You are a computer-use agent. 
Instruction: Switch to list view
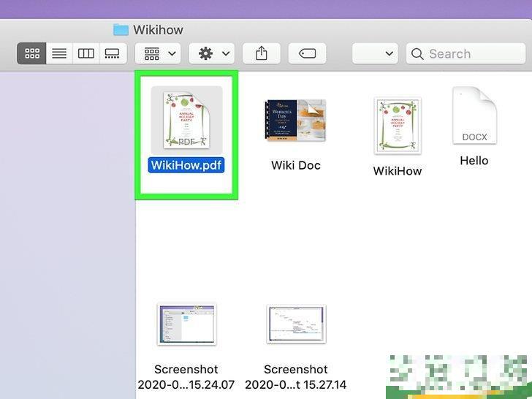pyautogui.click(x=59, y=53)
